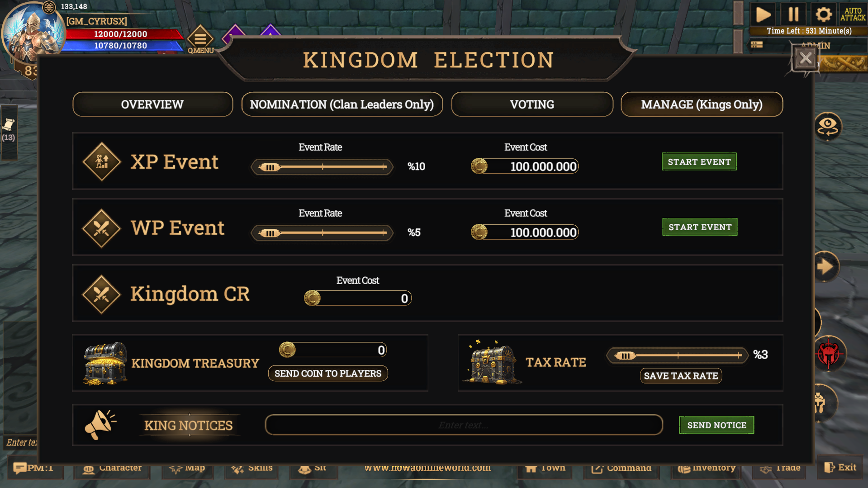Click the orange arrow icon on right edge
Image resolution: width=868 pixels, height=488 pixels.
(x=825, y=266)
